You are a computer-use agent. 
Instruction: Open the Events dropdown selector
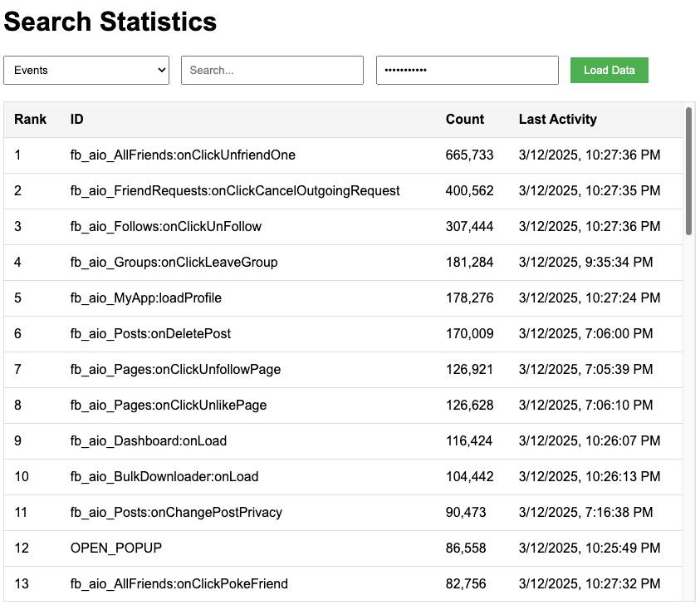click(x=86, y=70)
